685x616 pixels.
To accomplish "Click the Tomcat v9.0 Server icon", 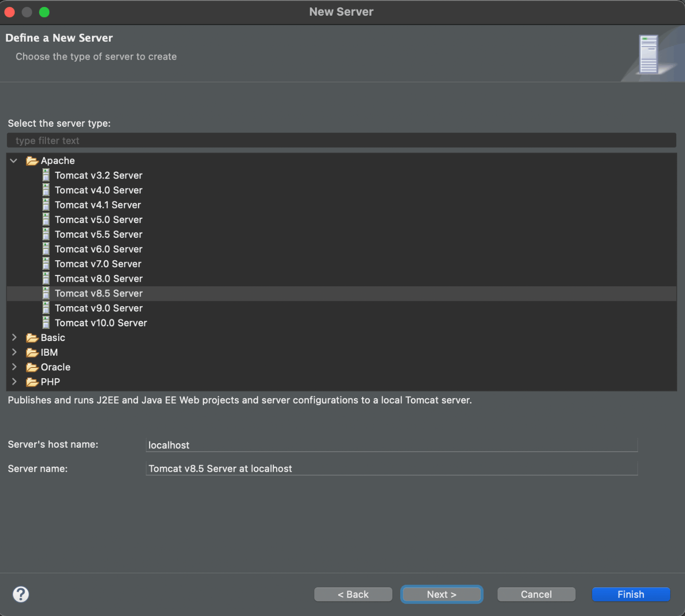I will 46,308.
